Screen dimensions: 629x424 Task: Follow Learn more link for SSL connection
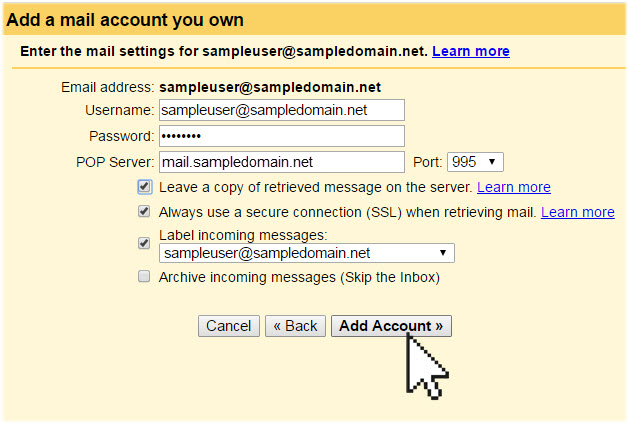coord(578,212)
